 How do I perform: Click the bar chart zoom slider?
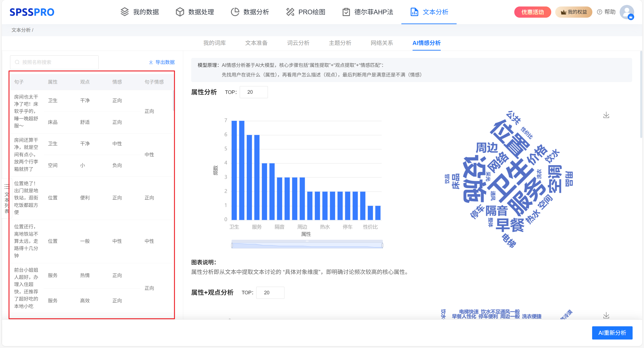pos(307,245)
